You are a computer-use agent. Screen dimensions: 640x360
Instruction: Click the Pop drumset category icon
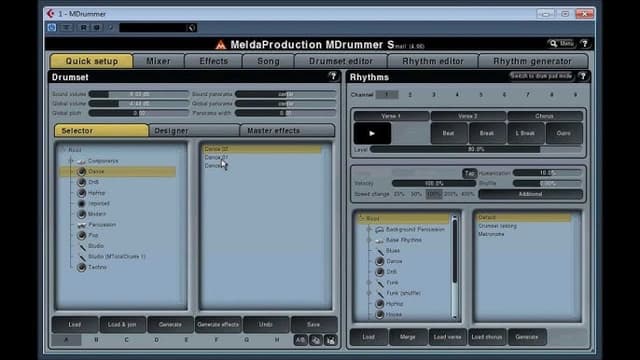click(82, 236)
